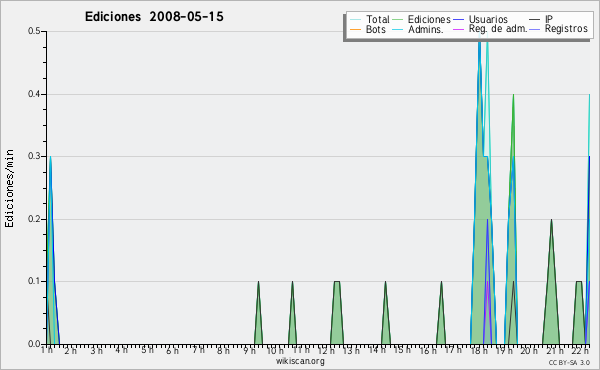Click the 12 h time axis label
The width and height of the screenshot is (600, 370).
pos(326,350)
